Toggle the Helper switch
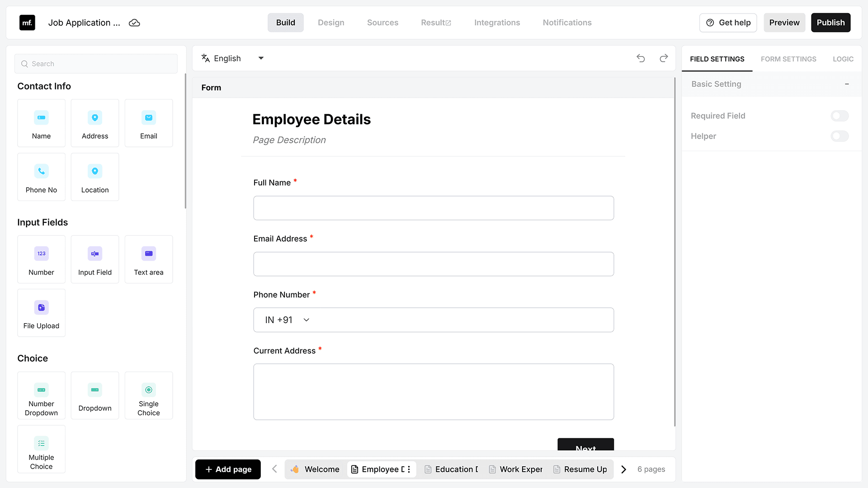The image size is (868, 488). 840,136
